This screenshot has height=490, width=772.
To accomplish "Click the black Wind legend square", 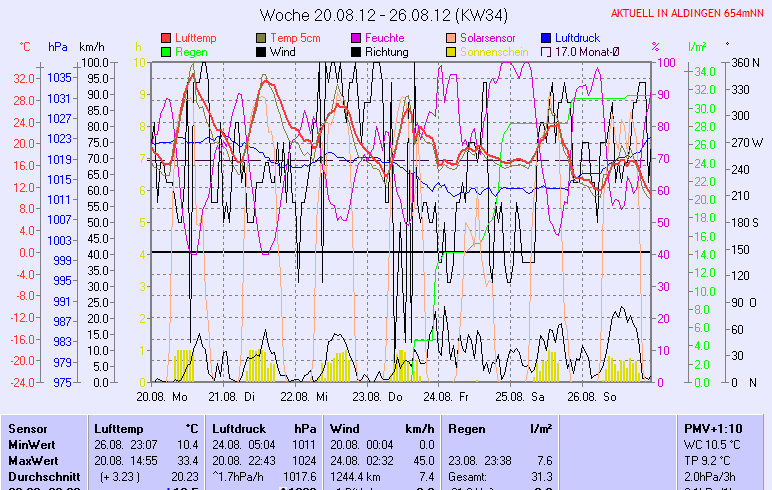I will coord(261,52).
